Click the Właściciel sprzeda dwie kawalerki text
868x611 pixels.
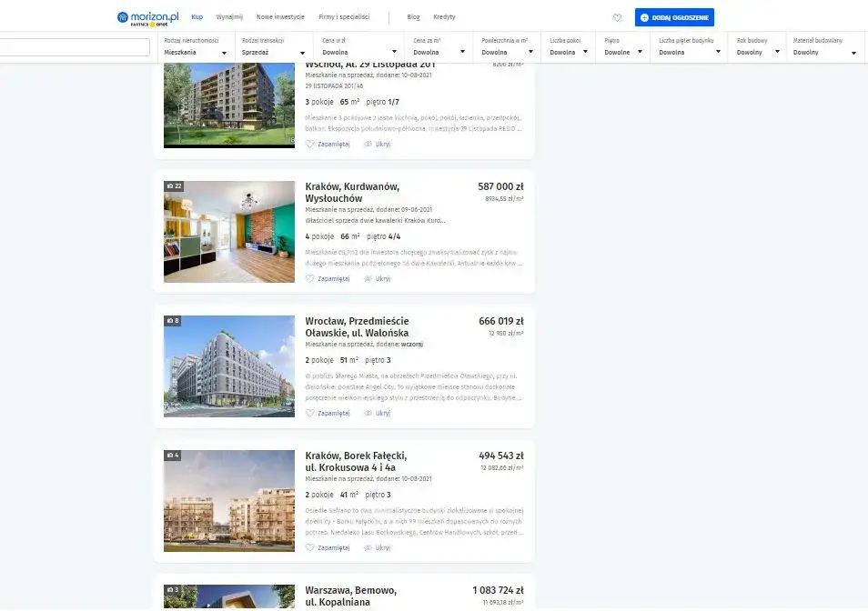(375, 221)
